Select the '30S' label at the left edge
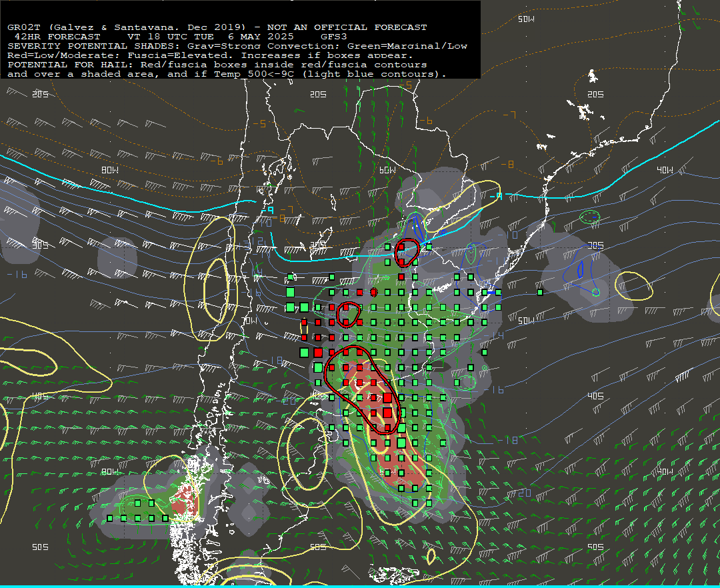Image resolution: width=720 pixels, height=588 pixels. pyautogui.click(x=41, y=245)
